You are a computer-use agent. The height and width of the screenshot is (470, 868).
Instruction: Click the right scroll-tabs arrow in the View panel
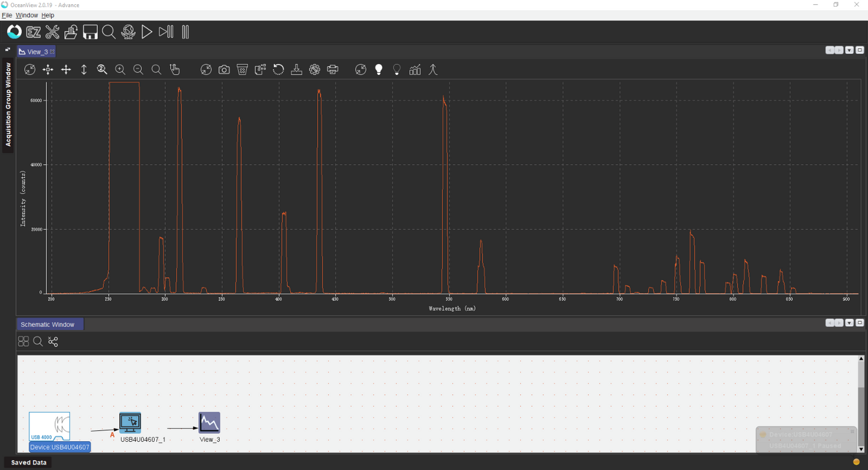(839, 50)
